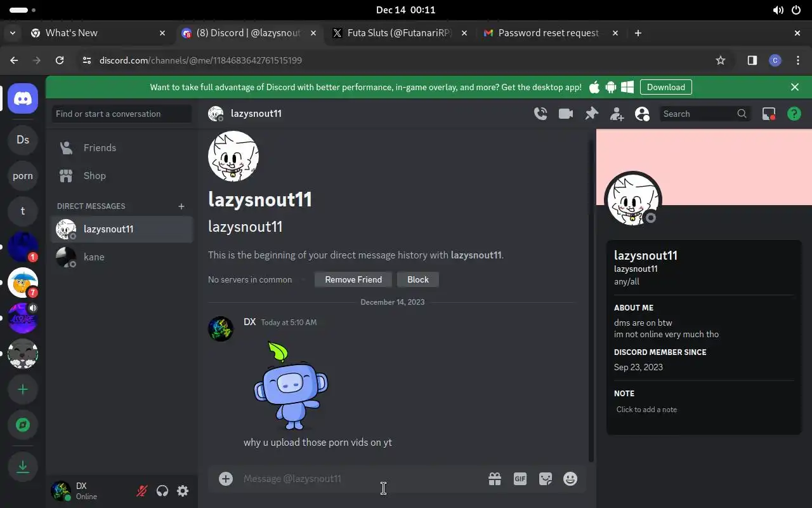The height and width of the screenshot is (508, 812).
Task: Focus Find or start a conversation field
Action: pos(122,114)
